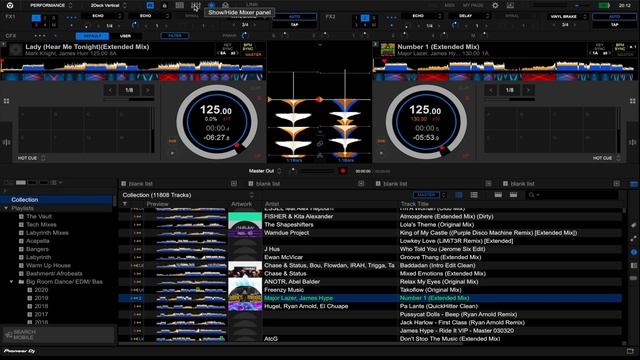The width and height of the screenshot is (640, 360).
Task: Click deck 1 MASTER button
Action: coord(253,54)
